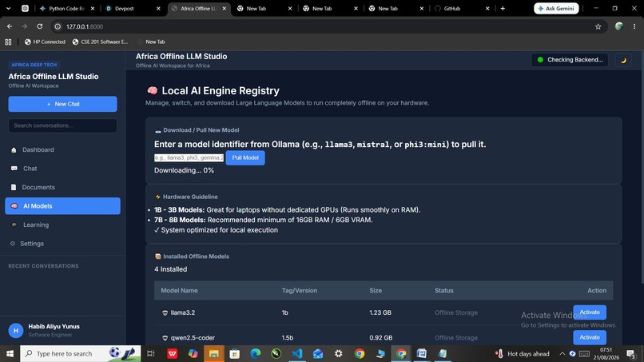Image resolution: width=644 pixels, height=362 pixels.
Task: Open the tab search dropdown arrow
Action: click(x=8, y=8)
